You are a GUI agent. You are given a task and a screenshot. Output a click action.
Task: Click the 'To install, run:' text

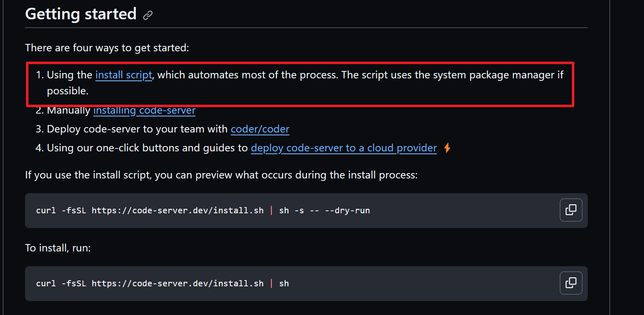(58, 248)
